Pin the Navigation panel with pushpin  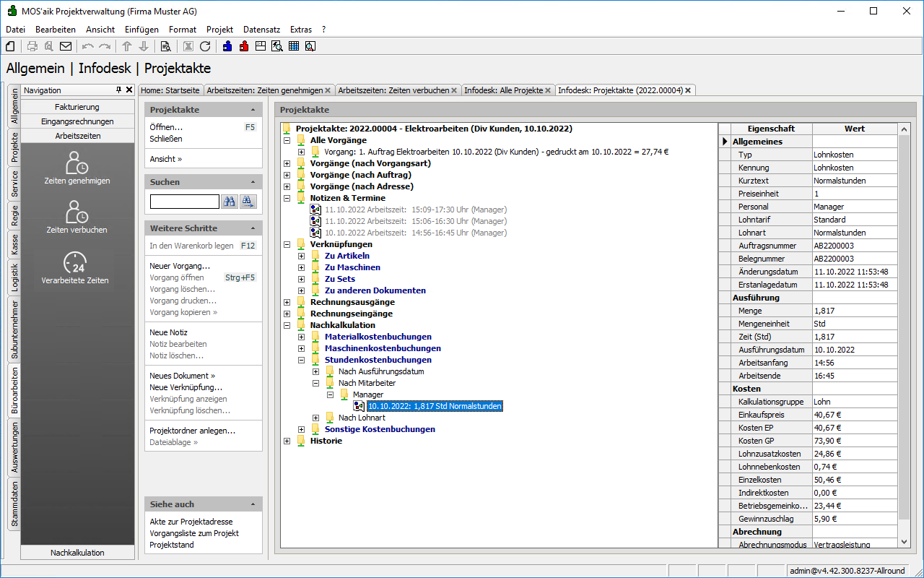(x=119, y=90)
